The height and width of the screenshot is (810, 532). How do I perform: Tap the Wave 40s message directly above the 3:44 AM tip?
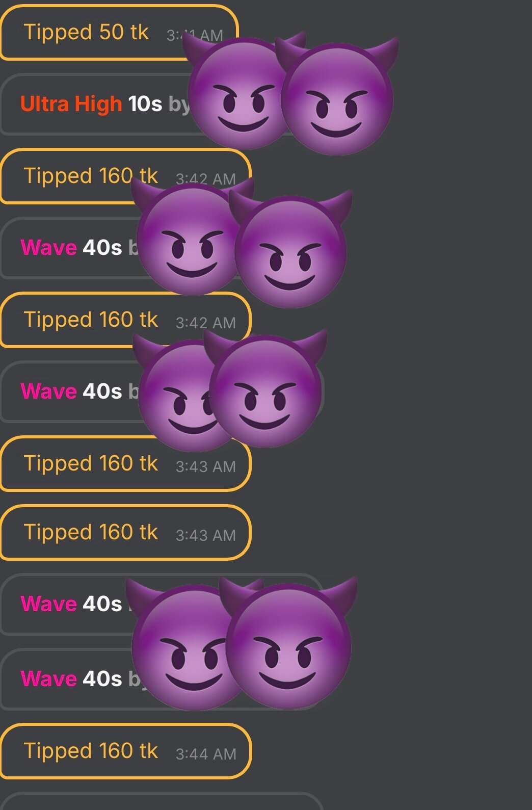tap(162, 679)
